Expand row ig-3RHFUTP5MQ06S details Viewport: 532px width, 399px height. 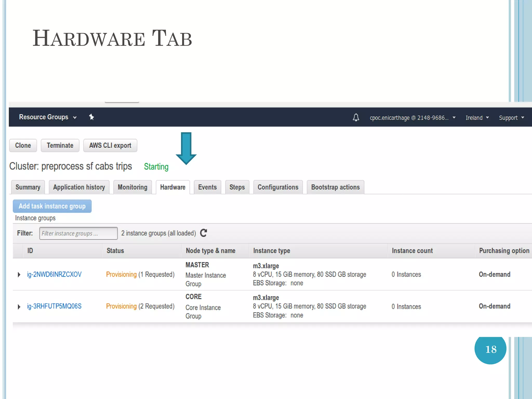click(19, 307)
